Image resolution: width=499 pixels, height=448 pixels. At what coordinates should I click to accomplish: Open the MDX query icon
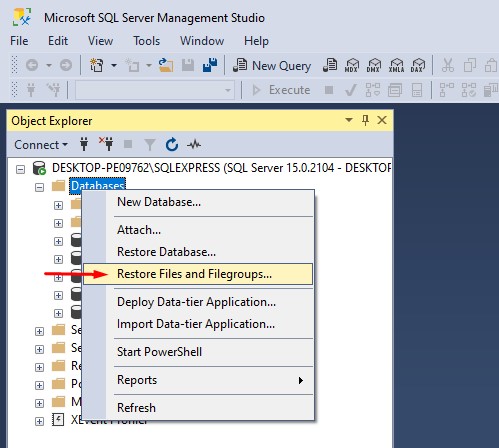(352, 65)
